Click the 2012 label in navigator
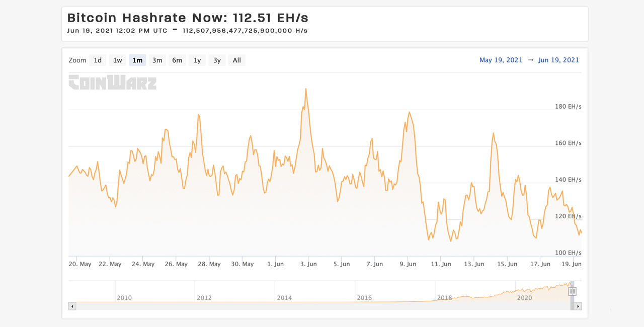Viewport: 644px width, 327px height. click(204, 298)
